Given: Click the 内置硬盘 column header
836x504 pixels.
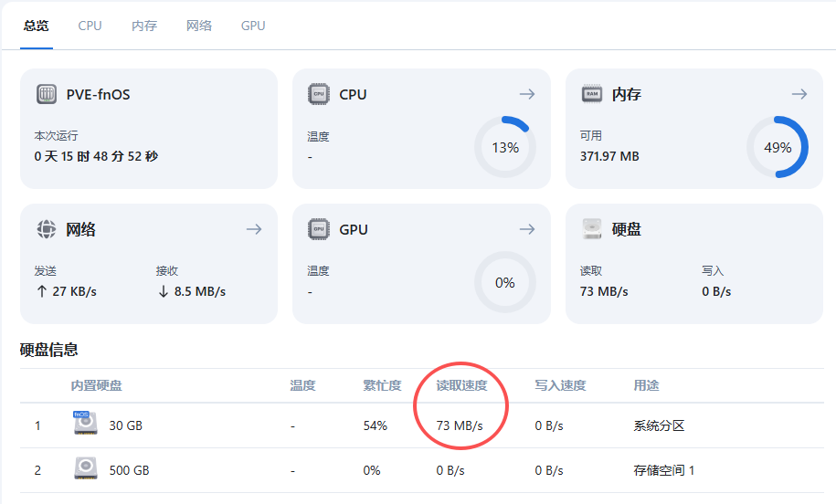Looking at the screenshot, I should [97, 385].
